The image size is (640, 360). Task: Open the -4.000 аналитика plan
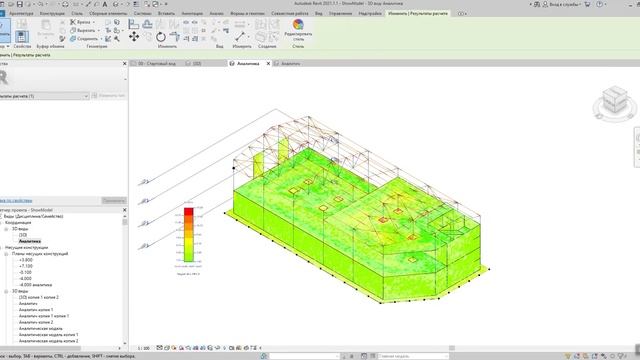(36, 285)
